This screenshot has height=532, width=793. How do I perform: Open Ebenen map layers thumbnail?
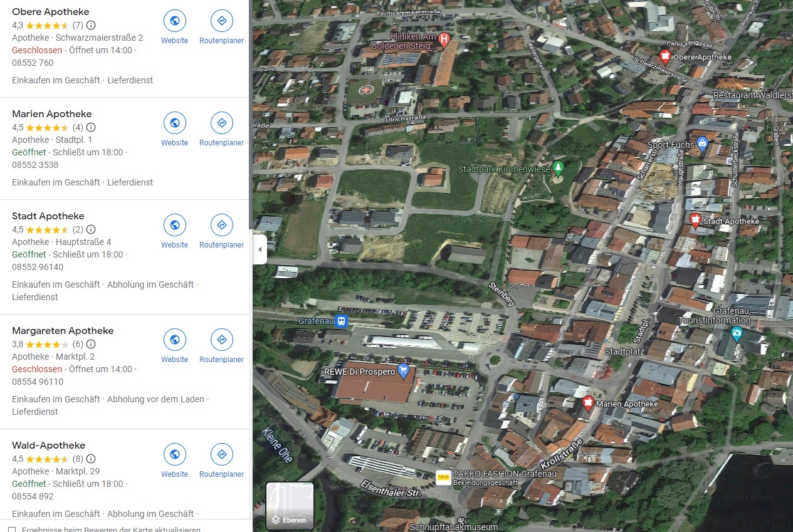pyautogui.click(x=290, y=506)
